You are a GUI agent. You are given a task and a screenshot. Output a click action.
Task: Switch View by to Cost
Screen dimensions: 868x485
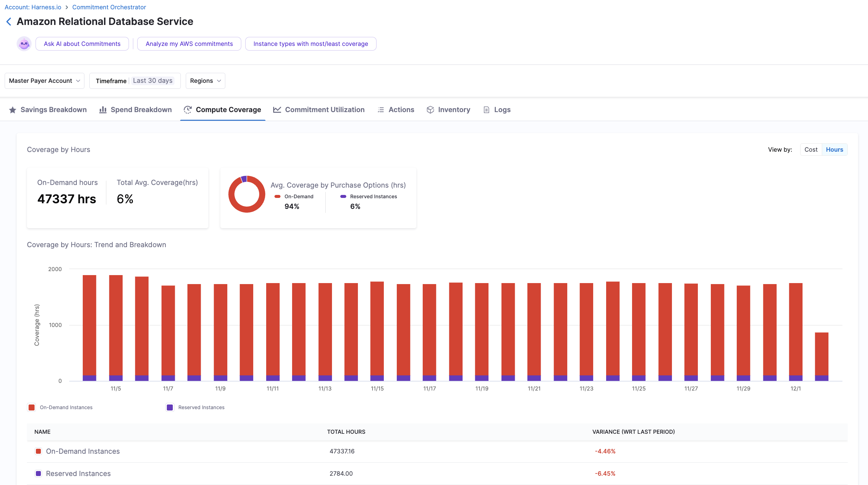[811, 150]
